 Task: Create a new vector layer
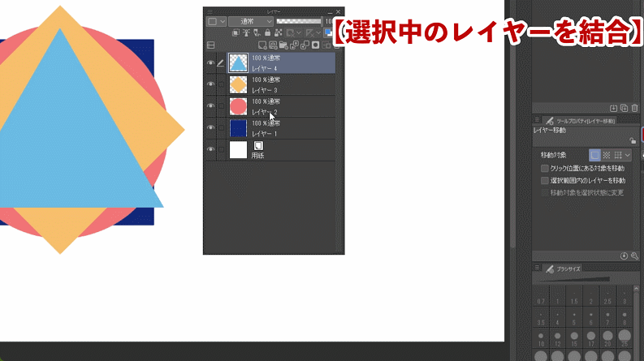click(x=273, y=45)
